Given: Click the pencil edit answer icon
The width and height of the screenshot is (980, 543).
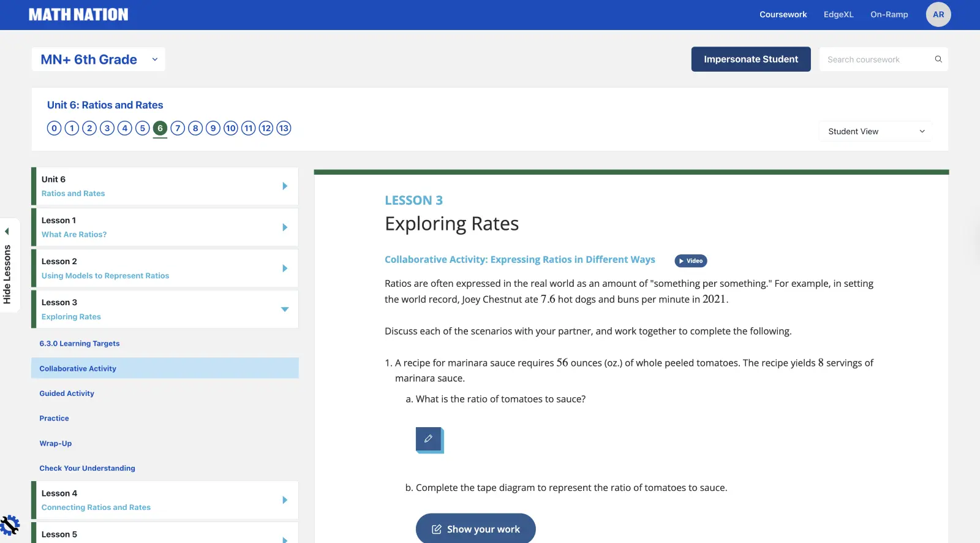Looking at the screenshot, I should (x=429, y=439).
